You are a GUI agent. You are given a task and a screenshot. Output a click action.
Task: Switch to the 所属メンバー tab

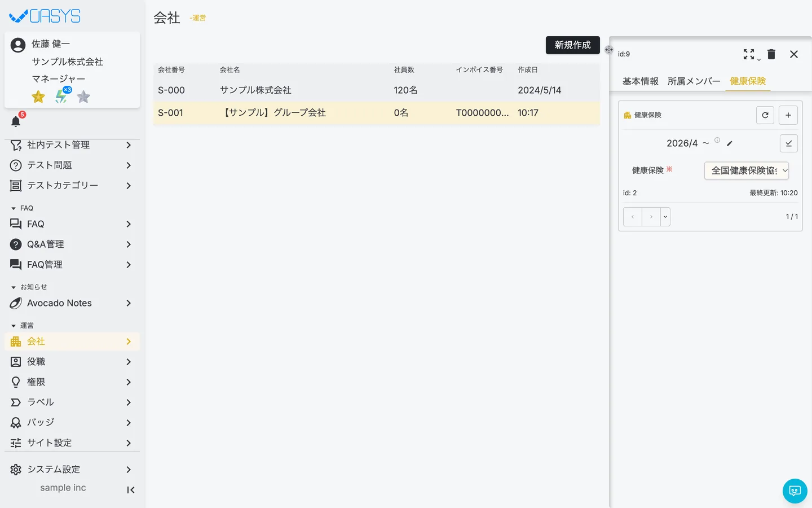pos(694,81)
